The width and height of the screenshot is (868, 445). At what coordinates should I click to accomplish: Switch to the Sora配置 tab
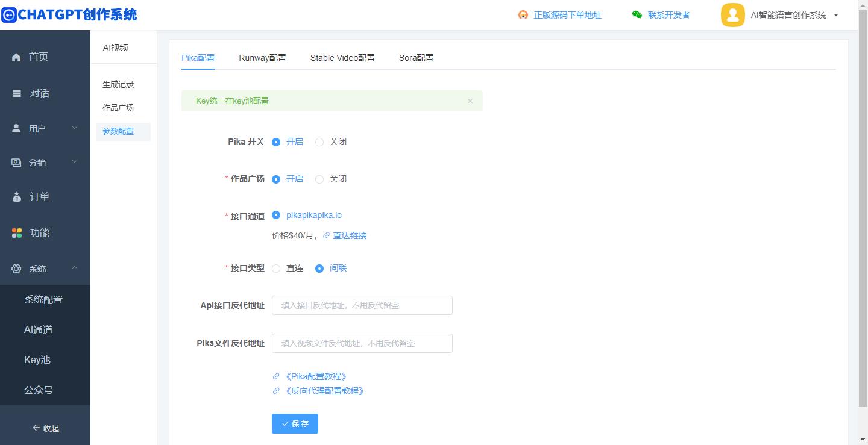[416, 58]
